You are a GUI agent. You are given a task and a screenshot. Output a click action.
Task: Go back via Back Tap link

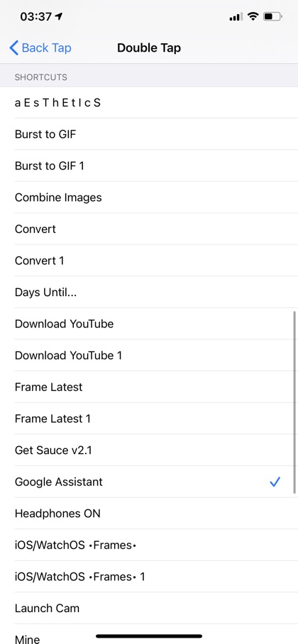pos(40,48)
